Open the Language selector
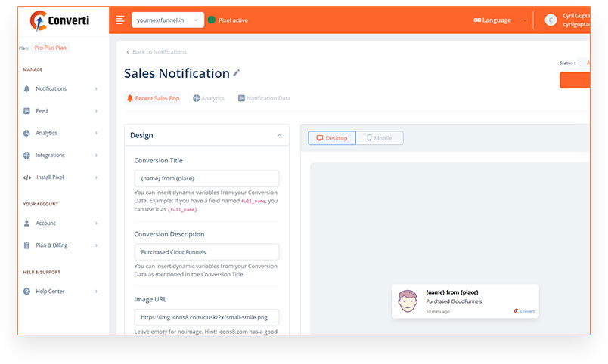608x364 pixels. pyautogui.click(x=500, y=20)
